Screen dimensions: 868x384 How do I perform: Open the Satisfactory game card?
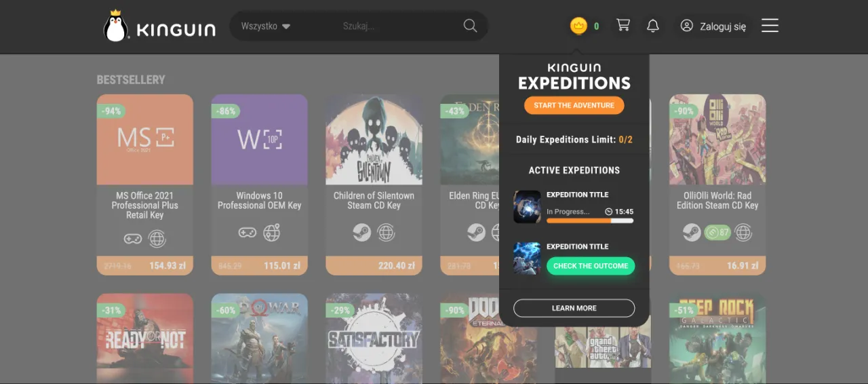point(374,339)
